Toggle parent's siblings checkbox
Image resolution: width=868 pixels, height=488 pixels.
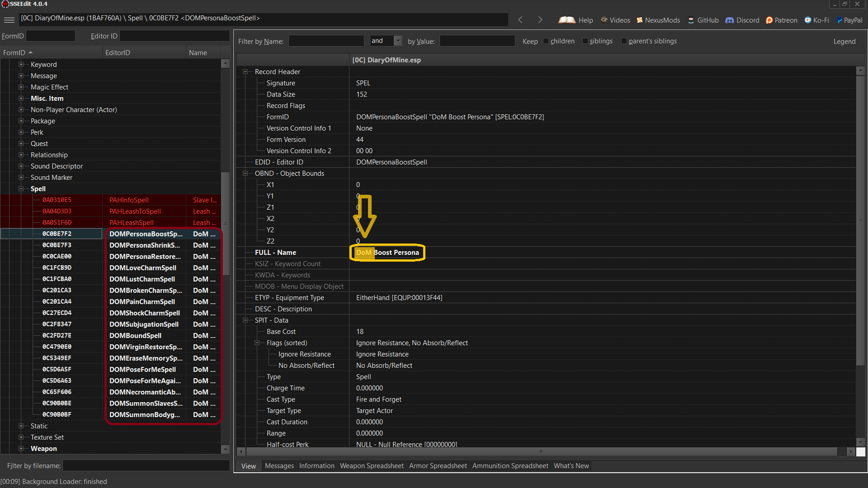point(624,41)
